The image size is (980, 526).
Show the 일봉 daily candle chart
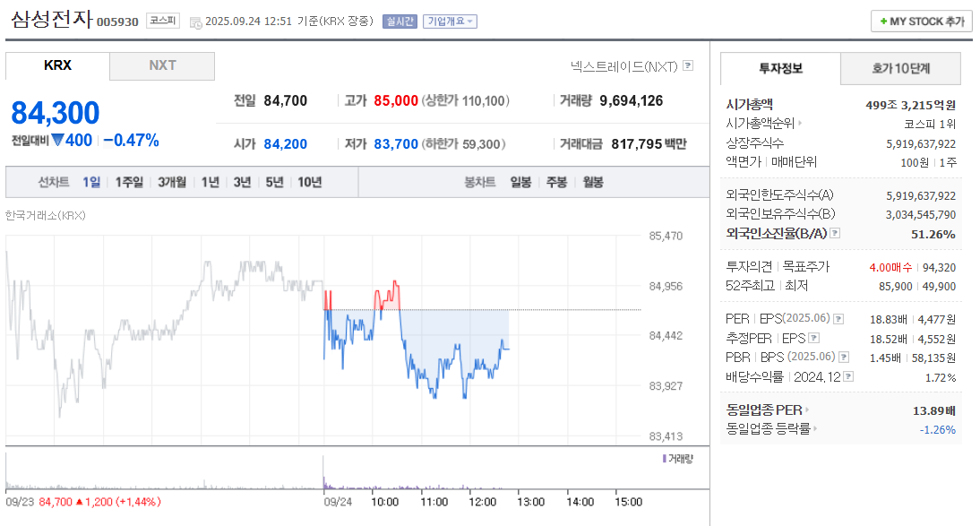click(520, 182)
